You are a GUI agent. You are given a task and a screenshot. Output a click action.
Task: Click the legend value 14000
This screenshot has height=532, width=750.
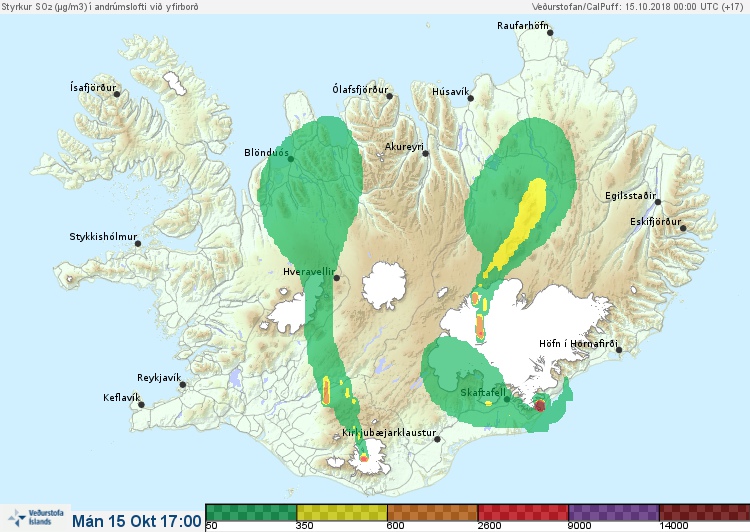pyautogui.click(x=673, y=526)
